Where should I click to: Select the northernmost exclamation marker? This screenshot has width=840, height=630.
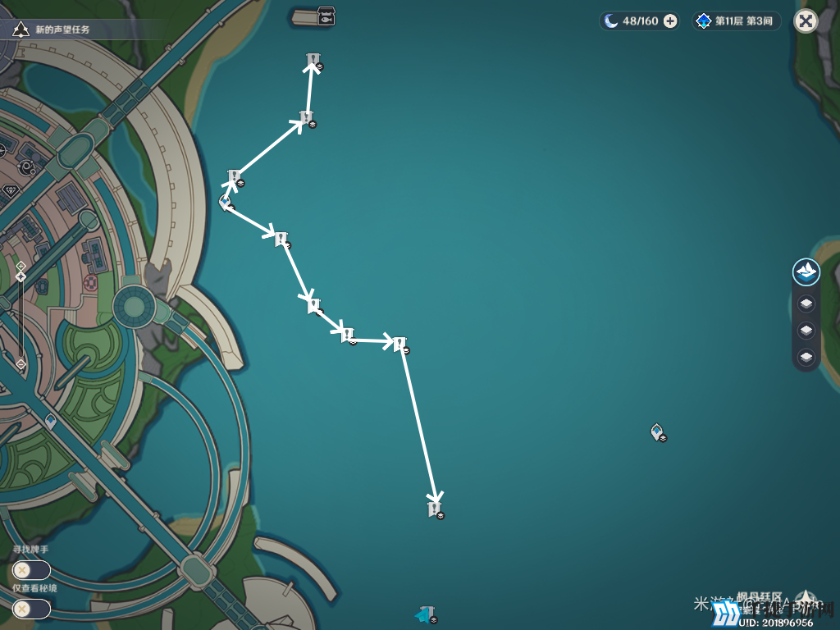313,62
